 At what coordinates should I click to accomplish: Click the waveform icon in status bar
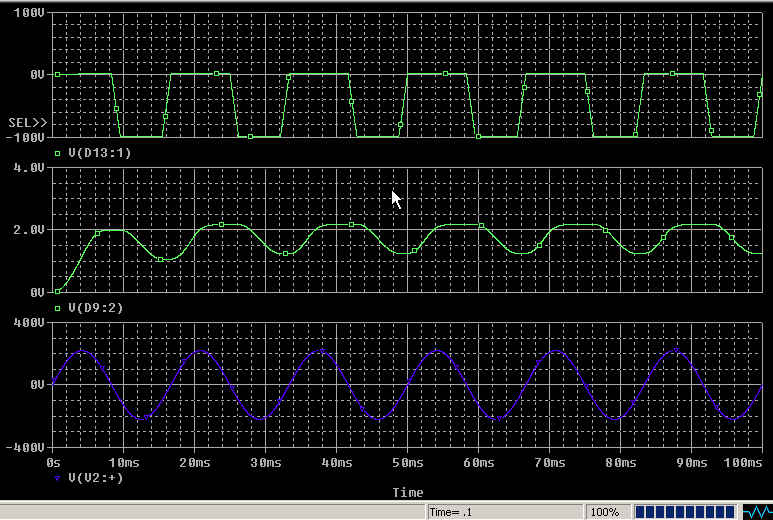pyautogui.click(x=756, y=511)
